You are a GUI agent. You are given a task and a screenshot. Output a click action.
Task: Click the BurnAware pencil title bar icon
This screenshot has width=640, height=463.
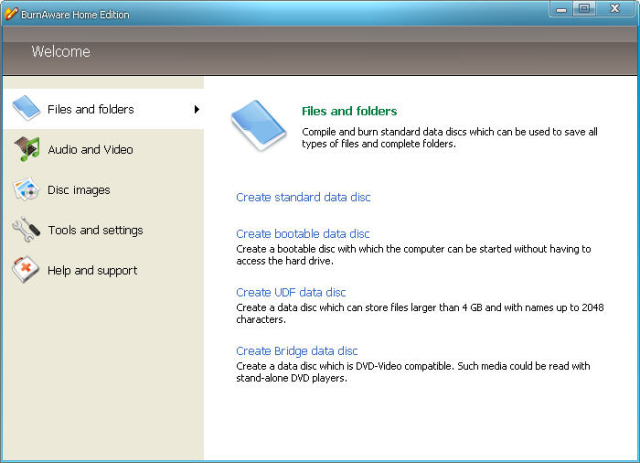(11, 14)
